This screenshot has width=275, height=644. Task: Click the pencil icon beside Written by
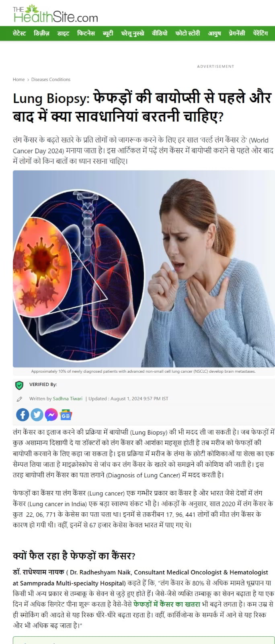point(19,399)
